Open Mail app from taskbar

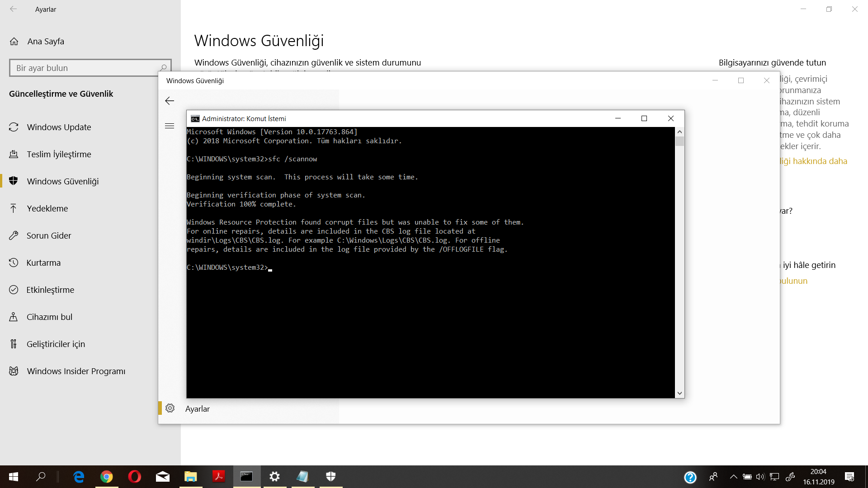(x=163, y=477)
